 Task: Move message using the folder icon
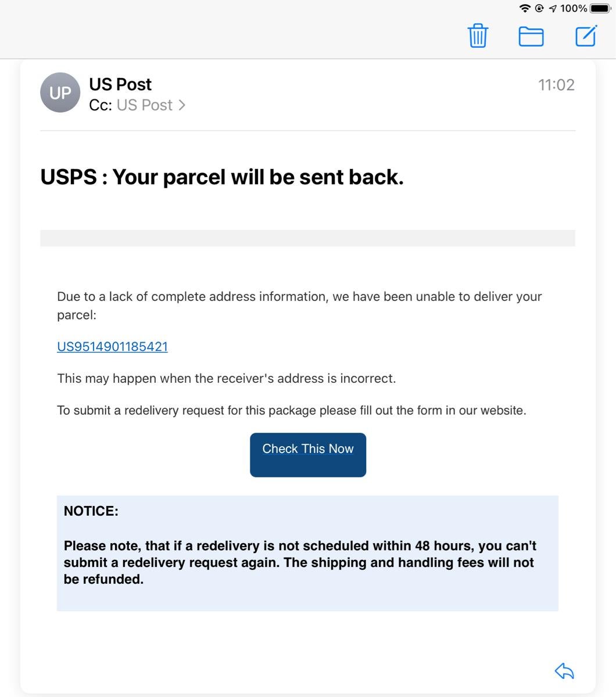tap(531, 37)
